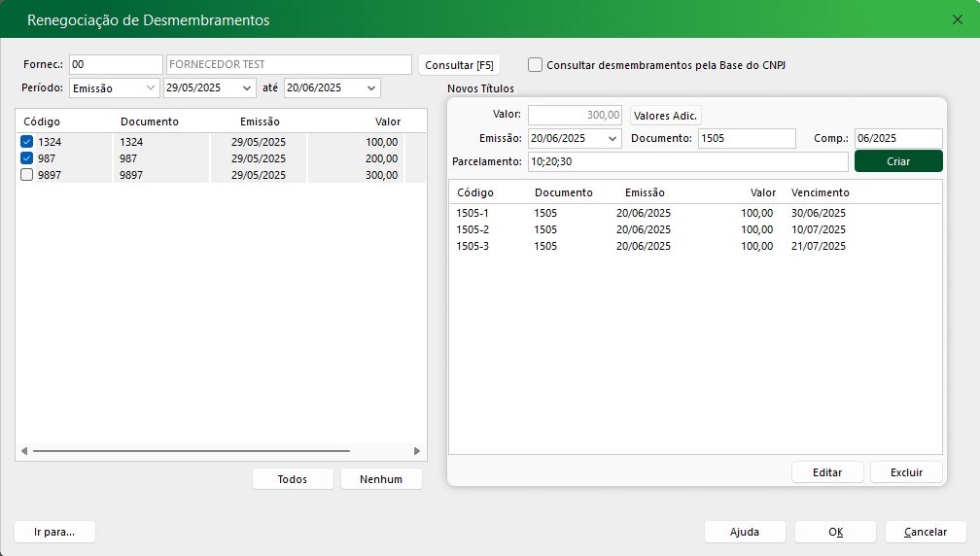This screenshot has height=556, width=980.
Task: Click the Excluir button
Action: tap(906, 472)
